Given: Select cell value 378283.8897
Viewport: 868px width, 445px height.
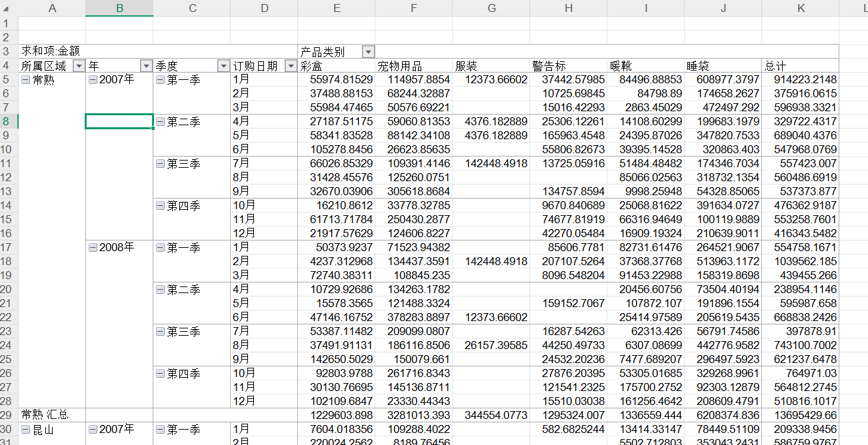Looking at the screenshot, I should click(x=413, y=317).
